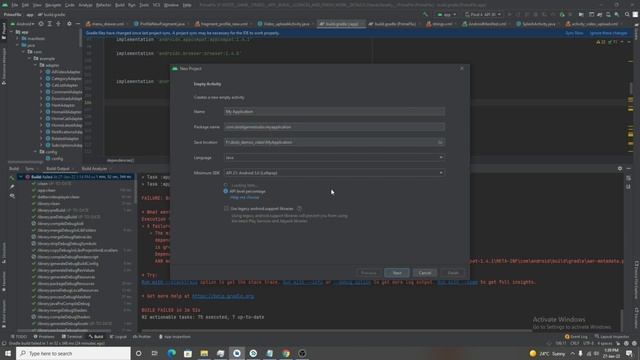
Task: Open the File menu
Action: [15, 5]
